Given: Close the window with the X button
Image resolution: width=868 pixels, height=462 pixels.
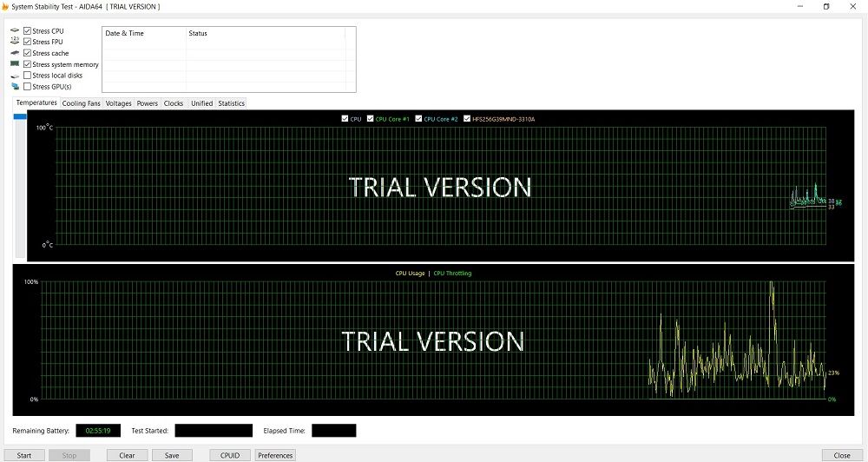Looking at the screenshot, I should pyautogui.click(x=853, y=7).
